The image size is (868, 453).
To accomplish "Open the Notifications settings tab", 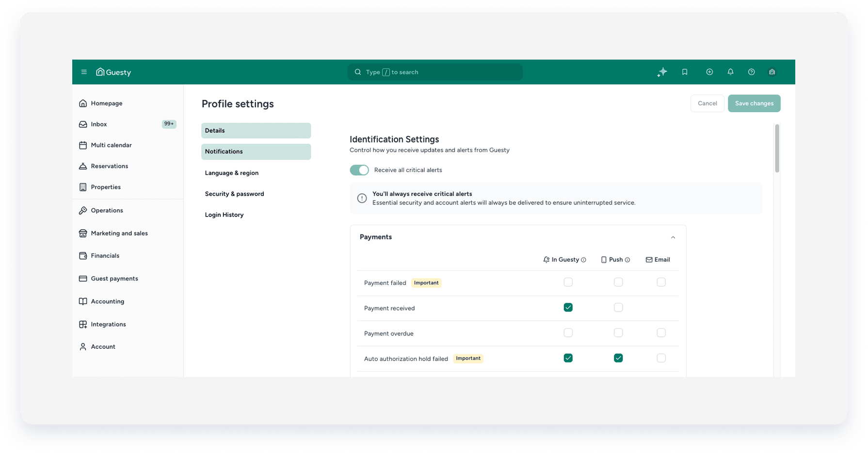I will tap(256, 152).
